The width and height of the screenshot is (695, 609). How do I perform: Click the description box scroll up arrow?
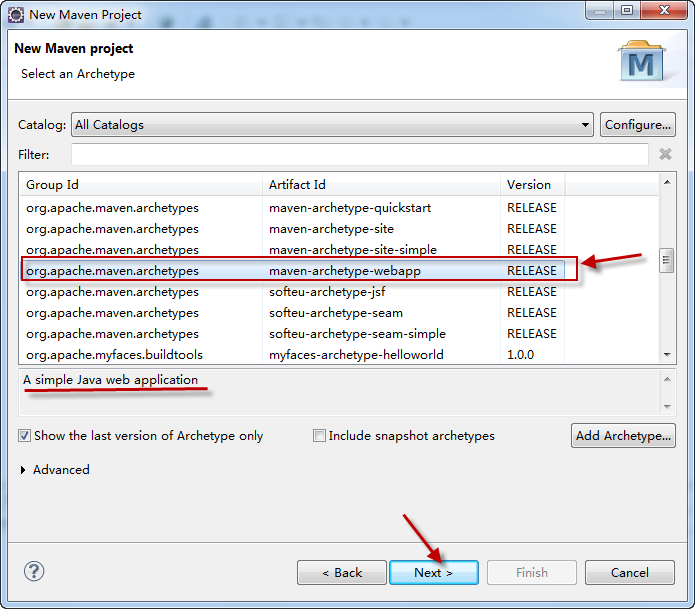[667, 379]
